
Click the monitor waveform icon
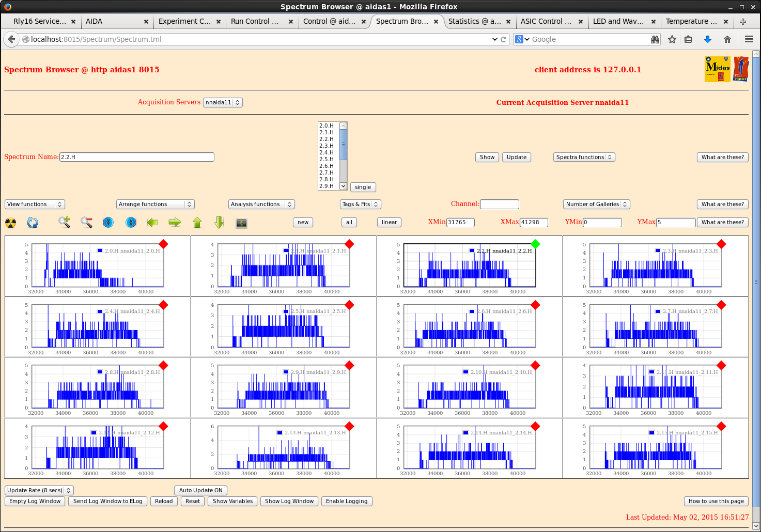241,223
